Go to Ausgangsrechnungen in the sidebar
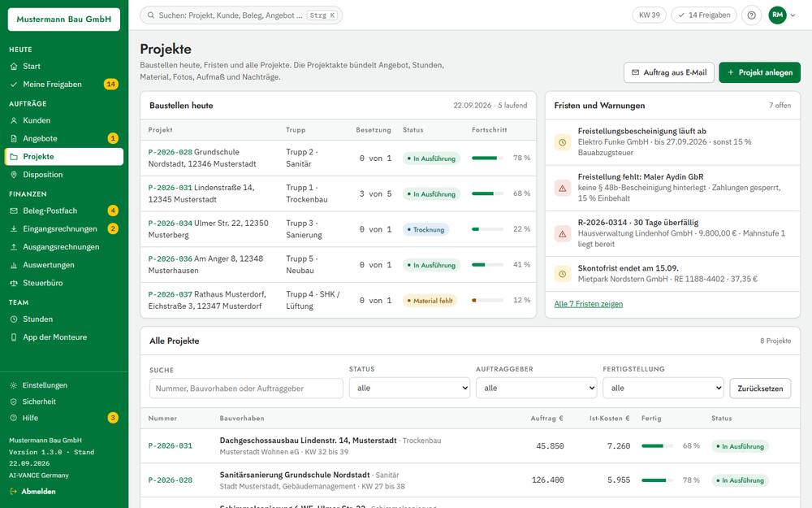 [x=63, y=247]
